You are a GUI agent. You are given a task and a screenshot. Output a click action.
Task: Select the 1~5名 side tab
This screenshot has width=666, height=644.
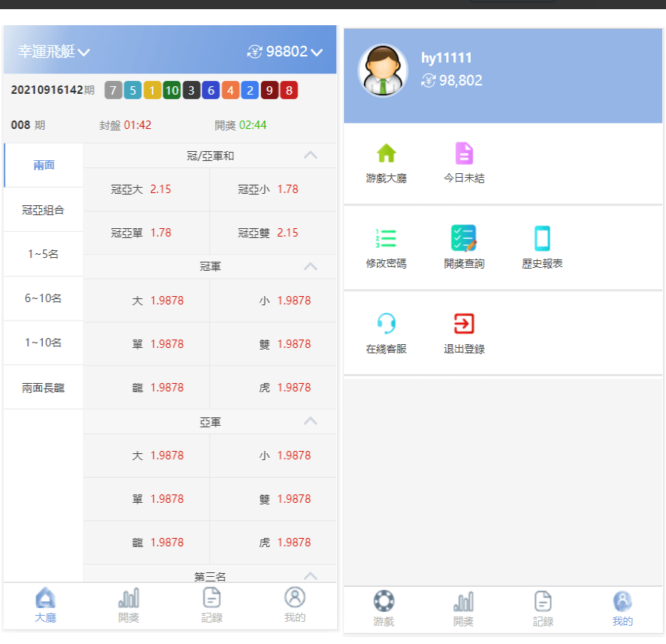click(43, 254)
